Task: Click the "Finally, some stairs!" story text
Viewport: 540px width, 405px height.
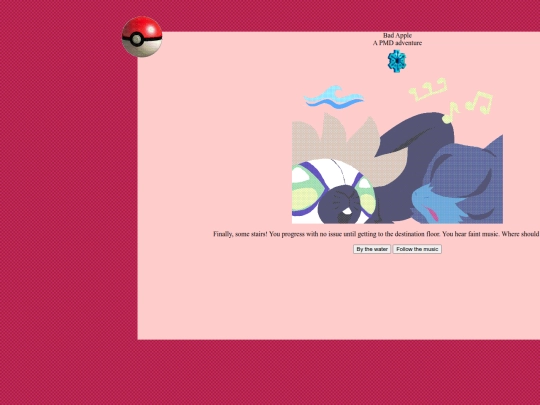Action: (376, 234)
